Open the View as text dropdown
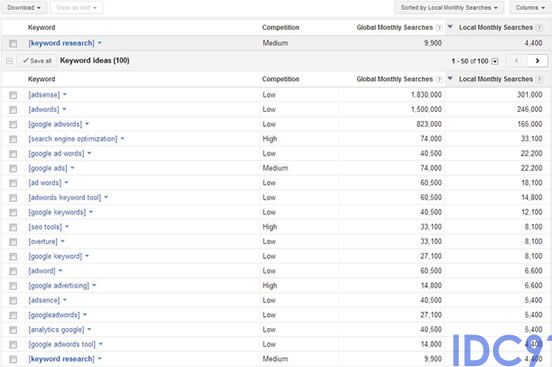Image resolution: width=552 pixels, height=367 pixels. (76, 7)
